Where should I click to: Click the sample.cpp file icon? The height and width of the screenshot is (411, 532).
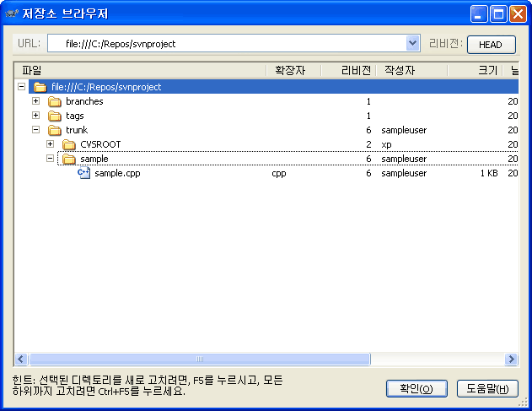tap(83, 173)
